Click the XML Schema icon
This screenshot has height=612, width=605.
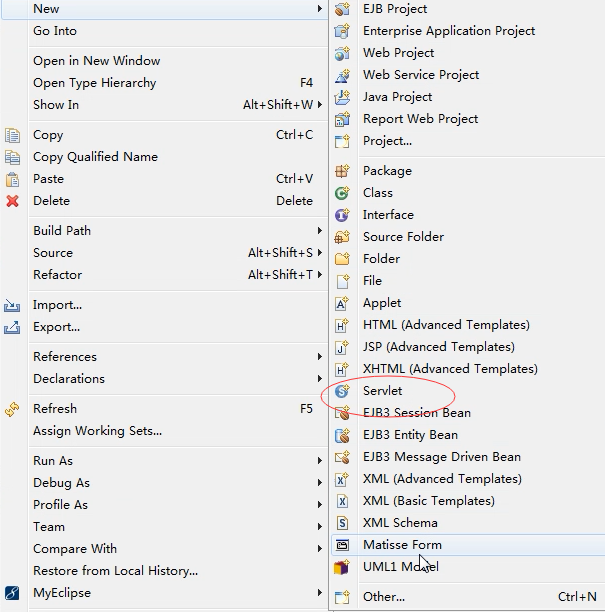(x=342, y=523)
